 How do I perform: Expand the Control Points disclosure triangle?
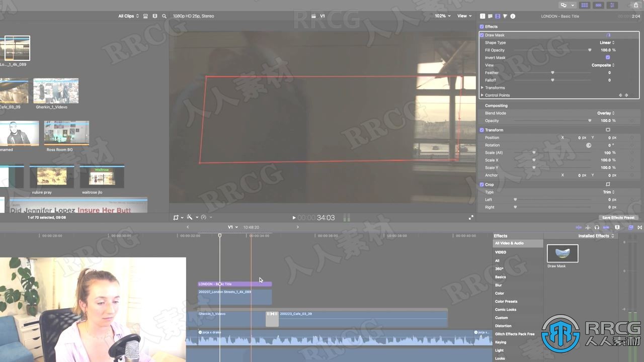point(482,95)
